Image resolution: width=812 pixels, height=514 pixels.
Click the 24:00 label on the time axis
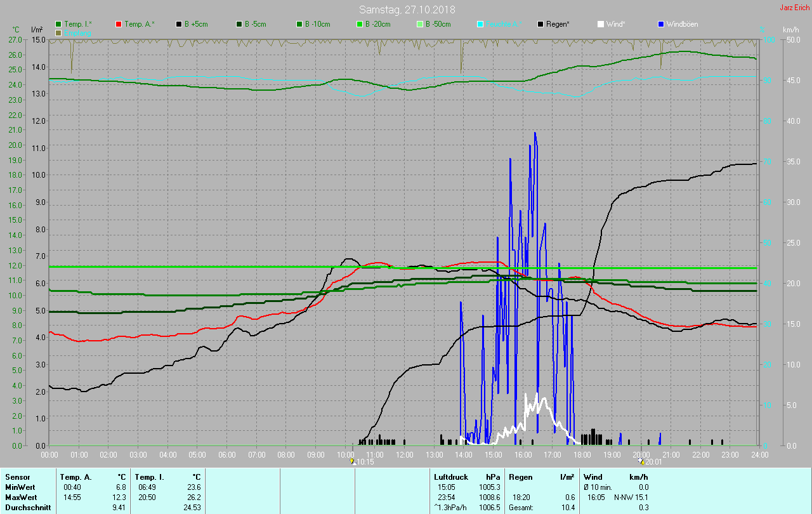(x=759, y=454)
